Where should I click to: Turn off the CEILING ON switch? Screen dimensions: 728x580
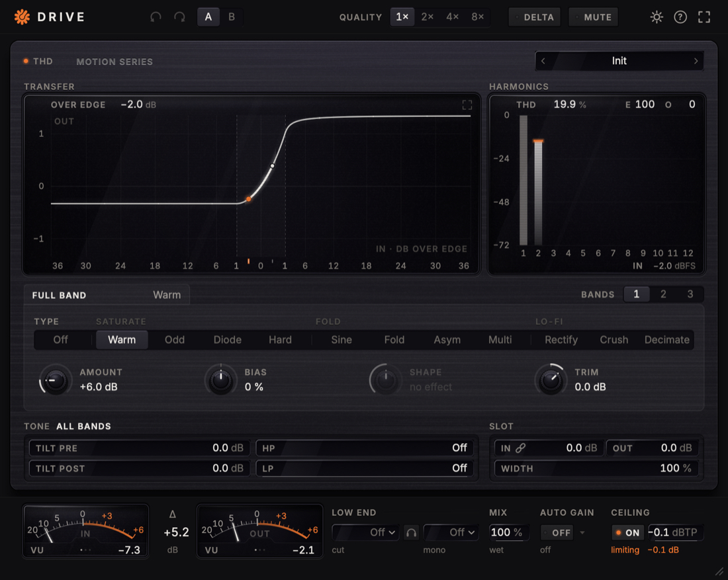[627, 532]
